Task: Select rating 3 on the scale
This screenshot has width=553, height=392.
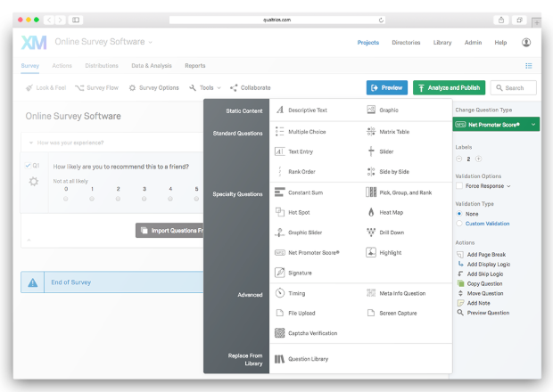Action: pyautogui.click(x=144, y=199)
